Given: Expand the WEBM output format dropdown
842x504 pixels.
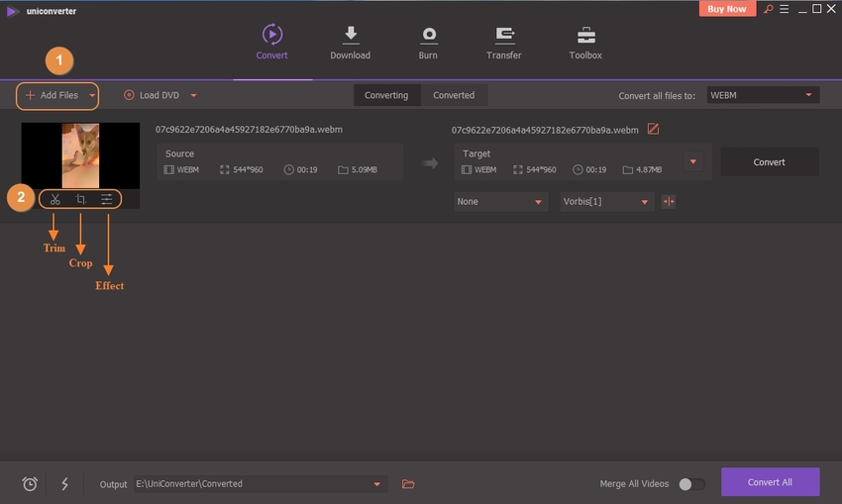Looking at the screenshot, I should [809, 95].
